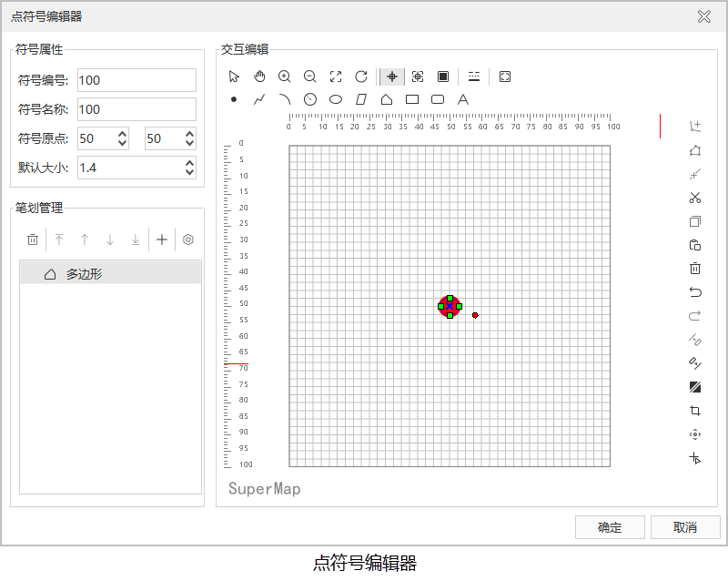Delete stroke using trash icon in 笔划管理
728x581 pixels.
pyautogui.click(x=33, y=240)
